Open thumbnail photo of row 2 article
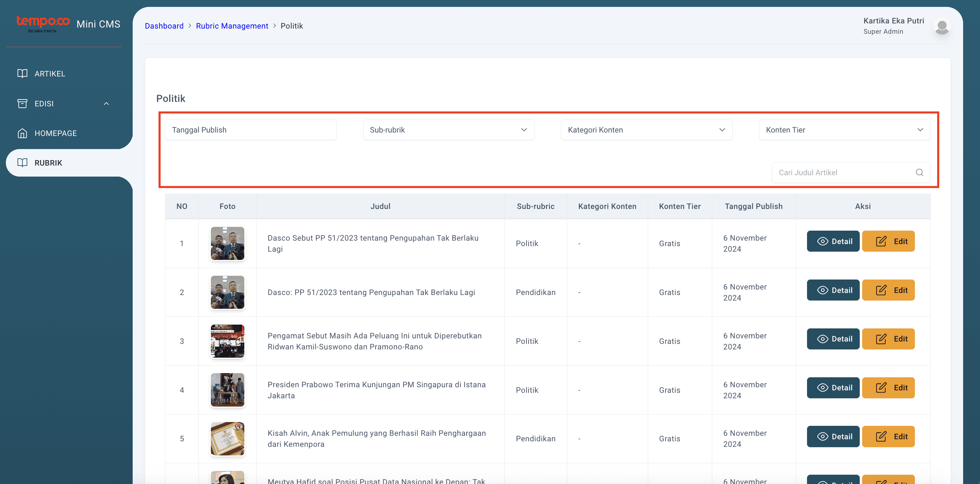Screen dimensions: 980x484 (227, 292)
